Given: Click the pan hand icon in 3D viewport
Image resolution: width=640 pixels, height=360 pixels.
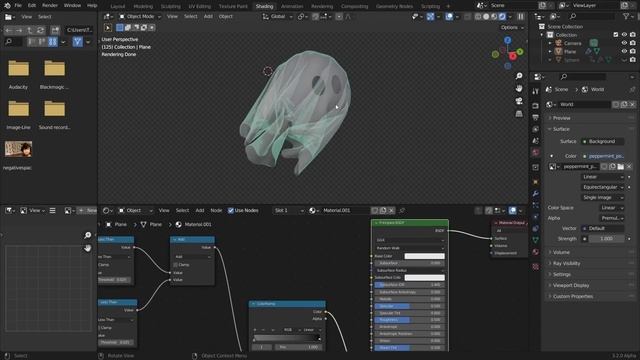Looking at the screenshot, I should [x=519, y=89].
